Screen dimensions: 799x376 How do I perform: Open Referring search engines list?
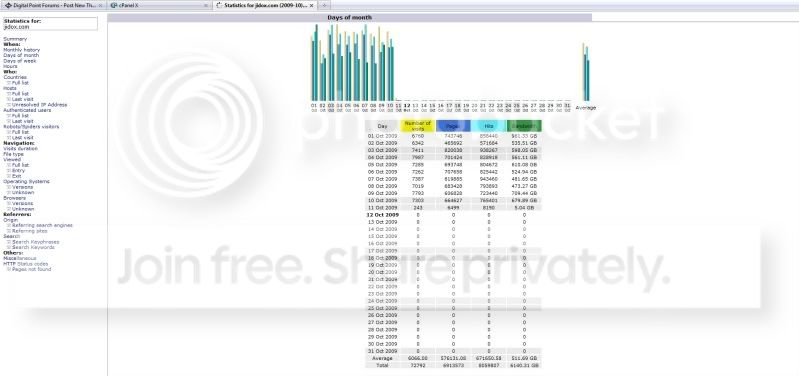click(42, 225)
